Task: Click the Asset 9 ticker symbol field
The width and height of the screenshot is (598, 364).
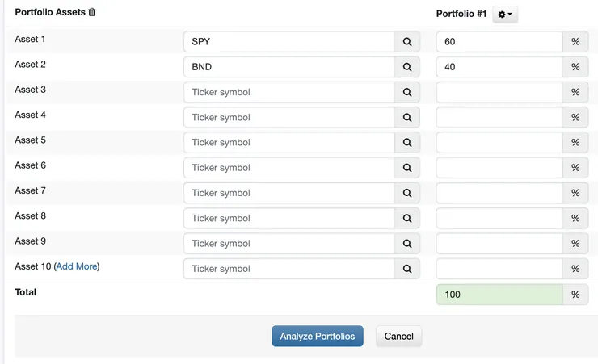Action: [289, 243]
